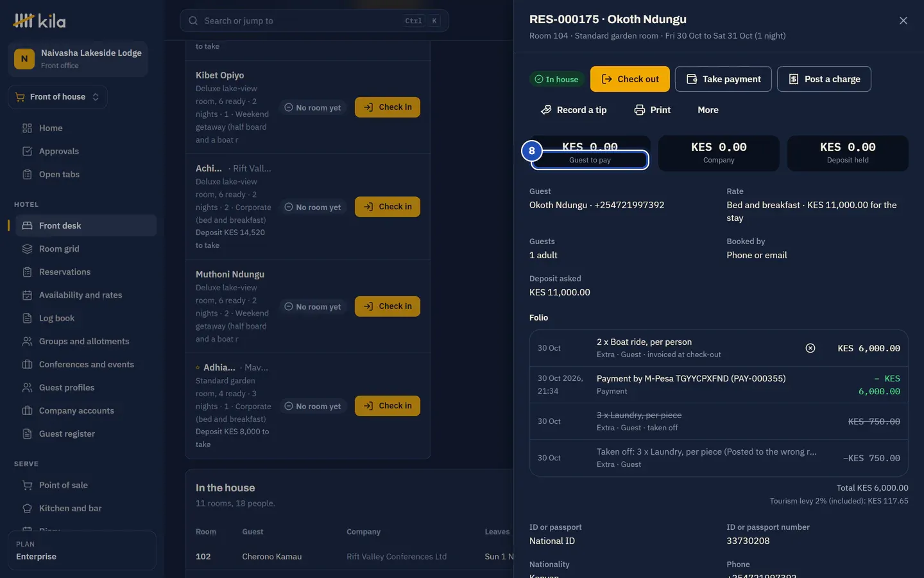924x578 pixels.
Task: Click the M-Pesa payment PAY-000355 folio line
Action: (719, 385)
